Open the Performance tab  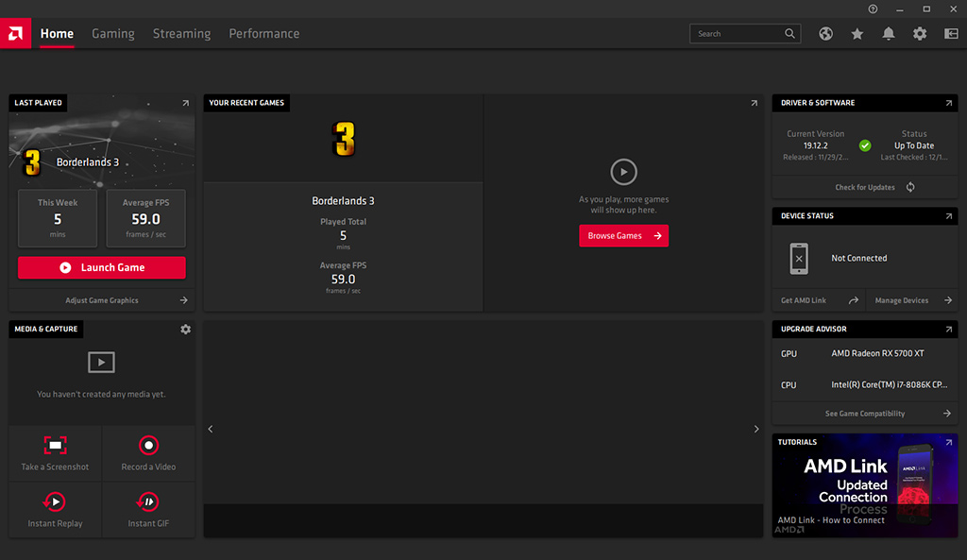coord(264,34)
